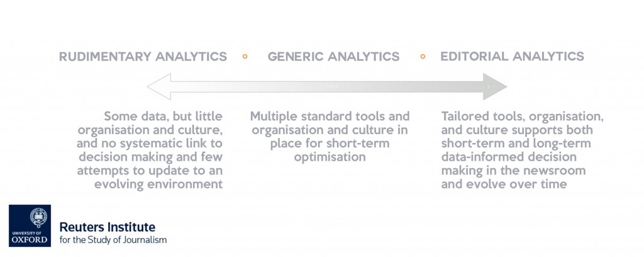Click the orange circle before Editorial Analytics
The width and height of the screenshot is (644, 257).
[423, 57]
